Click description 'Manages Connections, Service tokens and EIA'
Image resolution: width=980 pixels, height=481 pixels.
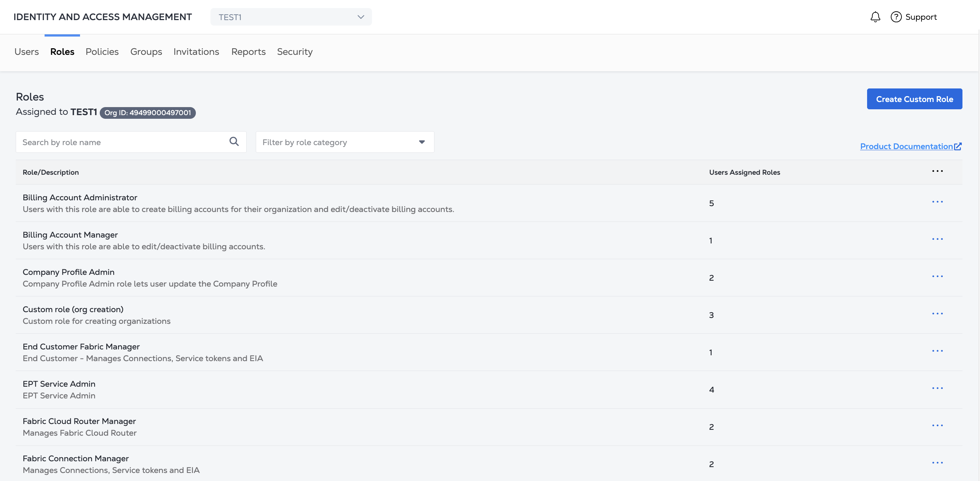point(111,470)
